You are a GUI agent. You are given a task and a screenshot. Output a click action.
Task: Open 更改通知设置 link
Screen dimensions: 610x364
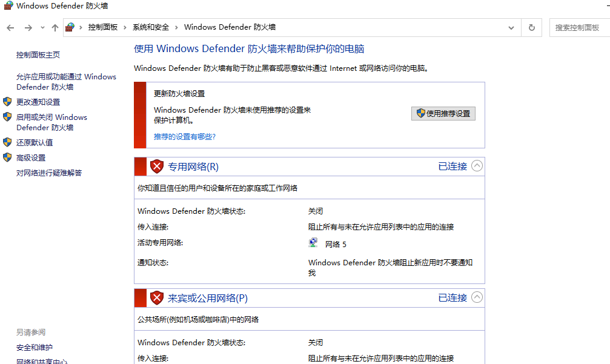click(38, 102)
